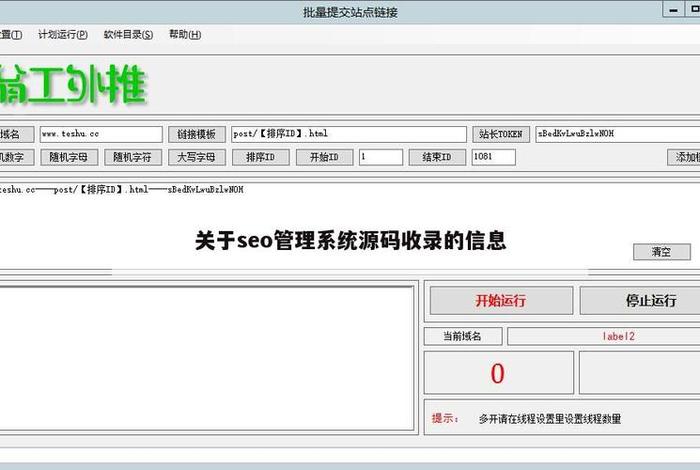Open the 帮助(H) menu
Screen dimensions: 700x470
point(185,34)
